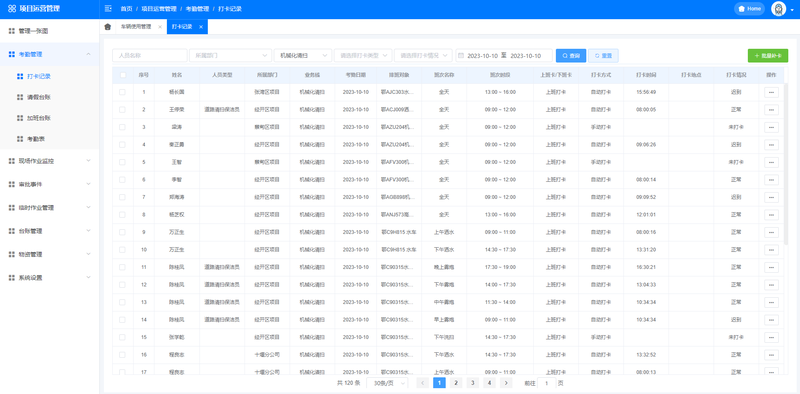The height and width of the screenshot is (394, 800).
Task: Tick the checkbox for row 10
Action: click(122, 250)
